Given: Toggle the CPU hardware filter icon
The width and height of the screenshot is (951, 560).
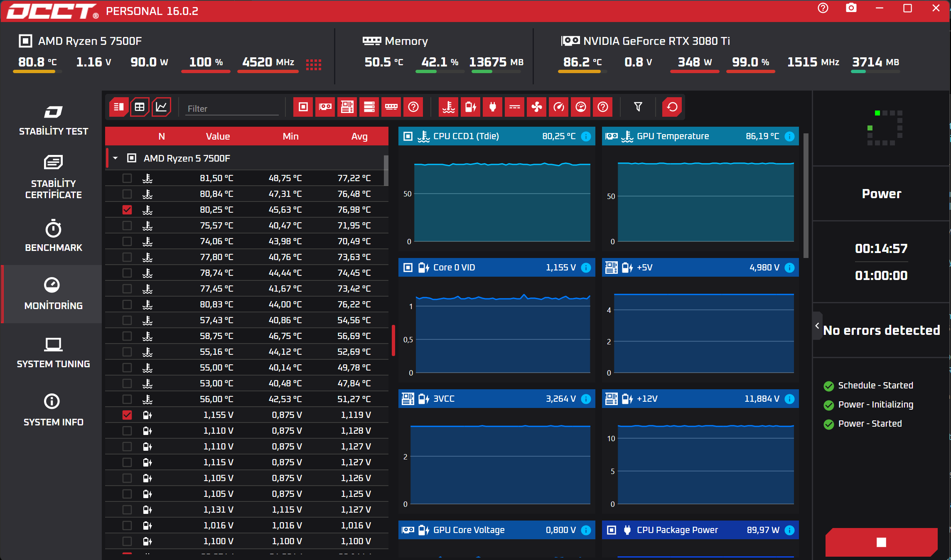Looking at the screenshot, I should tap(303, 107).
